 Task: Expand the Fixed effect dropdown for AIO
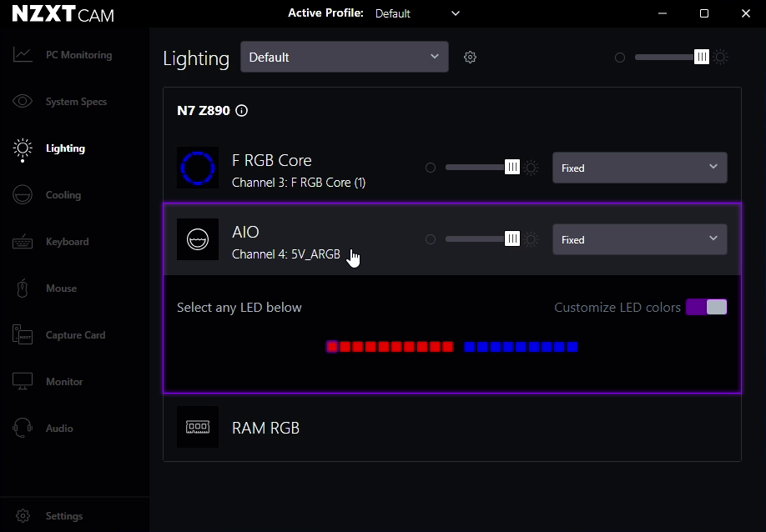pyautogui.click(x=639, y=239)
